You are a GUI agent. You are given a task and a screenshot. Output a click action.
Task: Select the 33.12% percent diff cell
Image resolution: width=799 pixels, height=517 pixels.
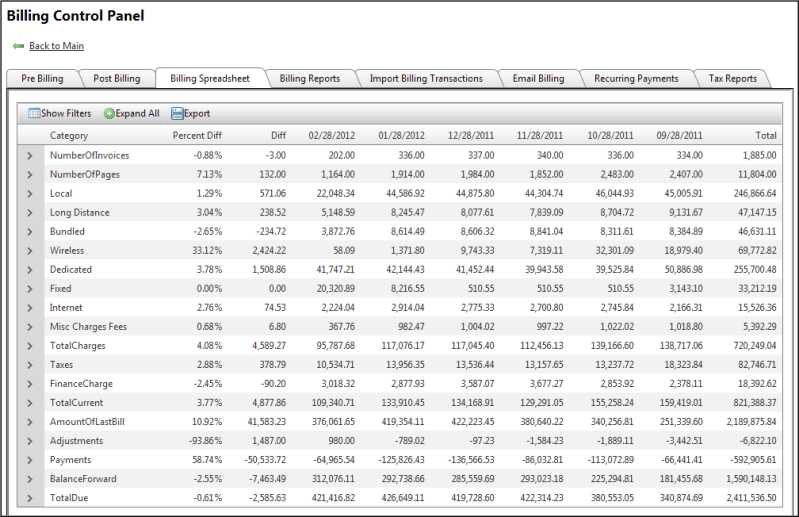click(207, 251)
